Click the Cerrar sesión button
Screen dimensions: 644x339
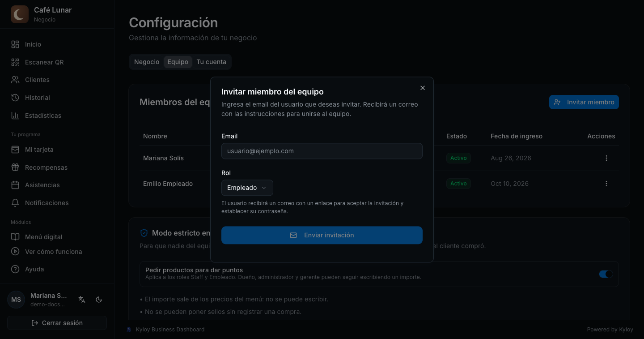coord(57,323)
